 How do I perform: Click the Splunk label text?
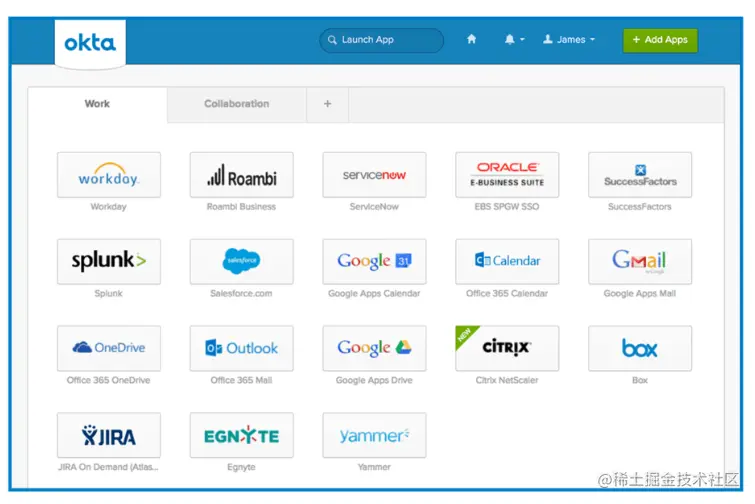108,293
